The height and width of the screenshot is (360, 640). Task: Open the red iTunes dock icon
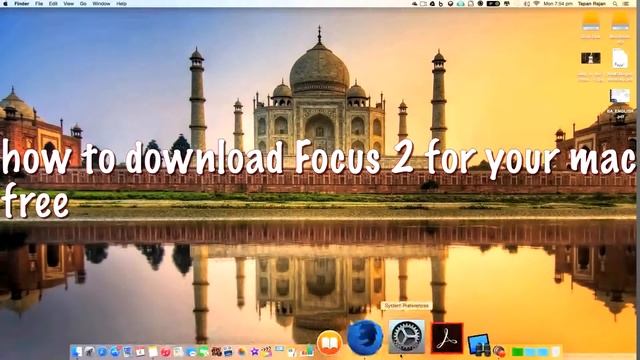click(x=166, y=351)
